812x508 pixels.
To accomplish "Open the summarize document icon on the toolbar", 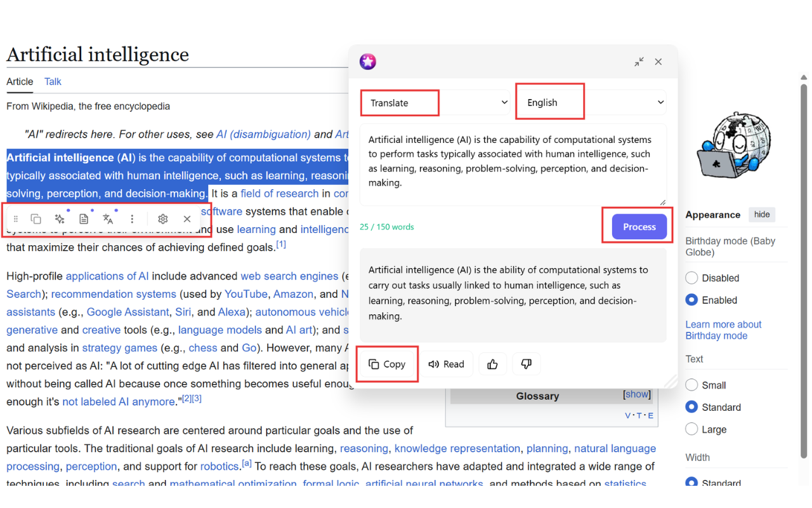I will point(84,218).
